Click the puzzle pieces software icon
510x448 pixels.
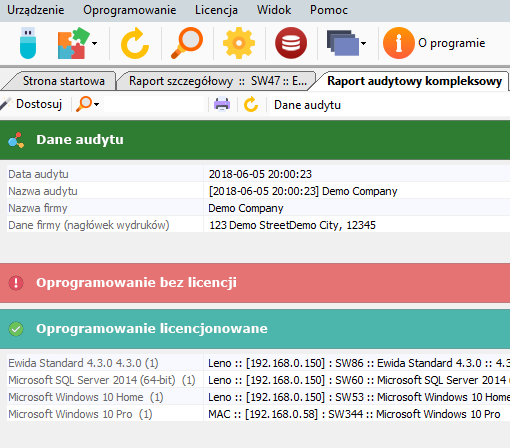[73, 43]
